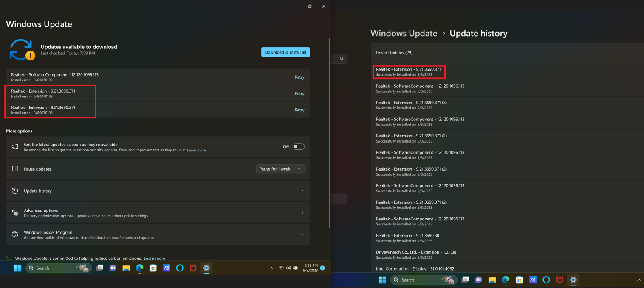Open Learn more link about latest updates

point(196,150)
